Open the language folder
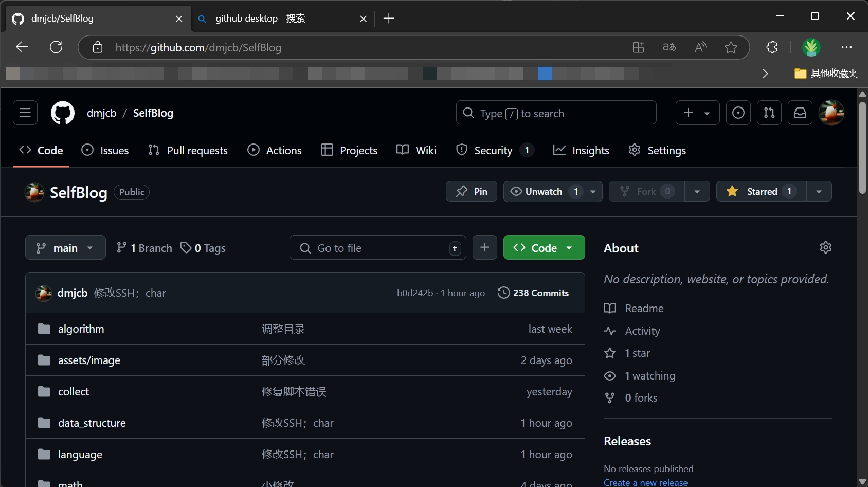 click(80, 455)
